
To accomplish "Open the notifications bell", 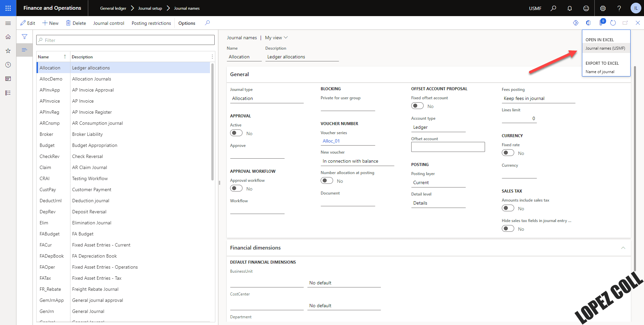I will 570,8.
